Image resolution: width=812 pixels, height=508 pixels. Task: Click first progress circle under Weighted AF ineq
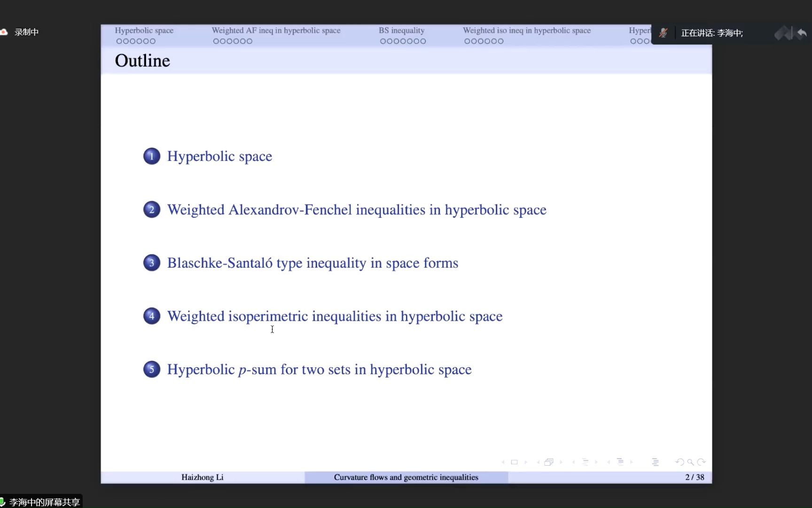click(216, 41)
